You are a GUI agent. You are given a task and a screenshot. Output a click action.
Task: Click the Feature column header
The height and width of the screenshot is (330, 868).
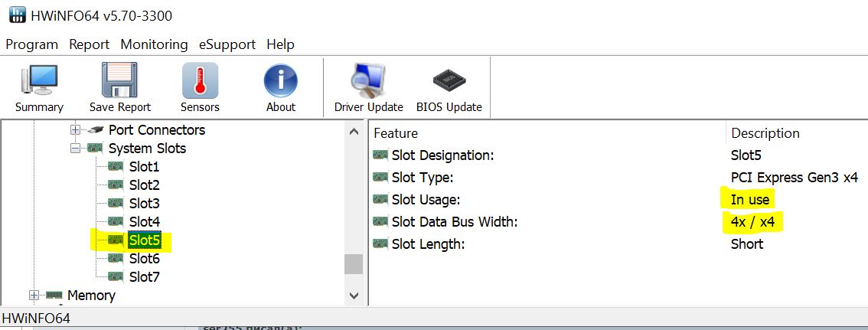point(396,133)
